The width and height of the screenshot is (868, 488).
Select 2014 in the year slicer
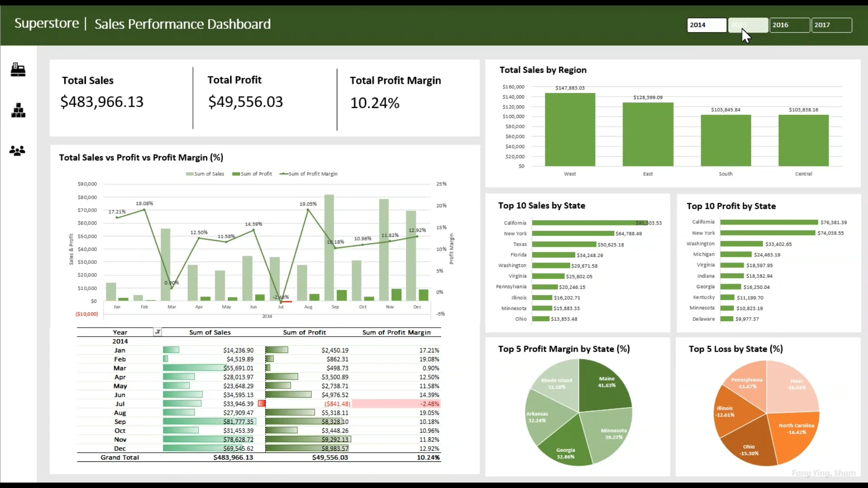click(706, 25)
